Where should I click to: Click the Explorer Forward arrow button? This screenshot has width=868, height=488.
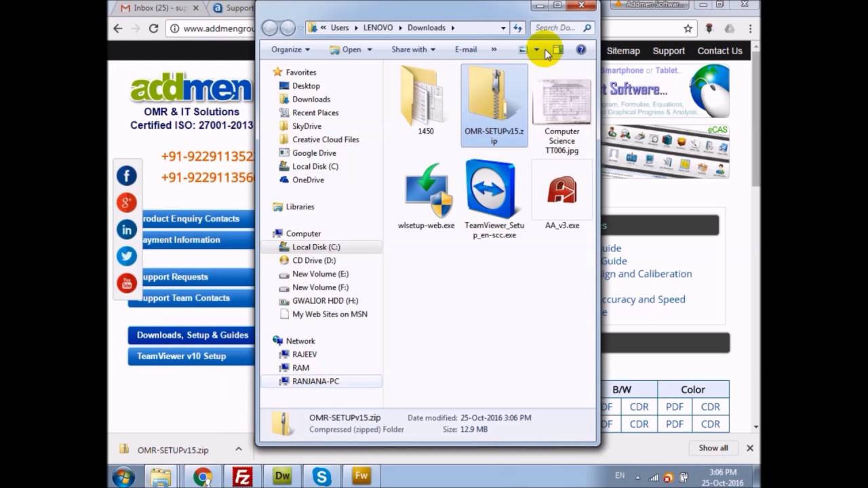pos(288,28)
